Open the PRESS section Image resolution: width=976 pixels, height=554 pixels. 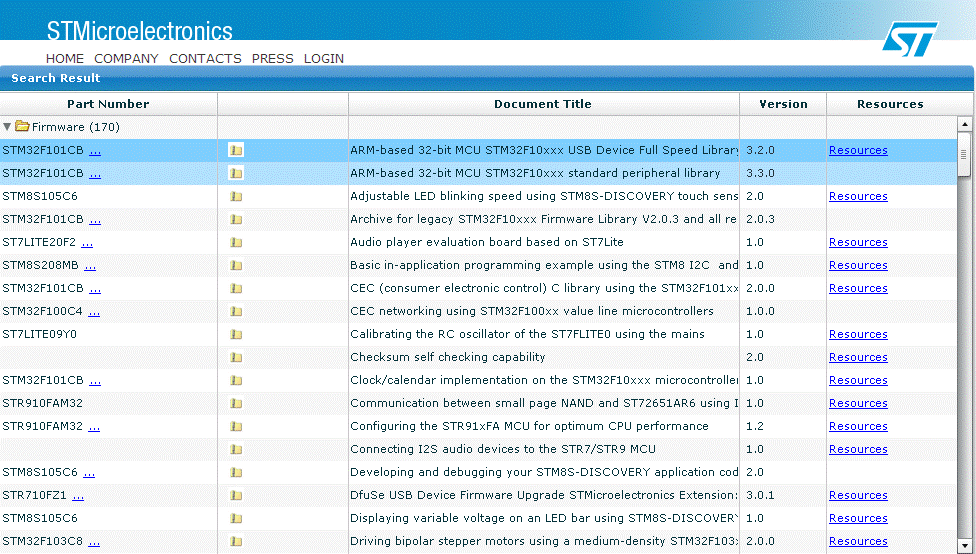coord(273,59)
